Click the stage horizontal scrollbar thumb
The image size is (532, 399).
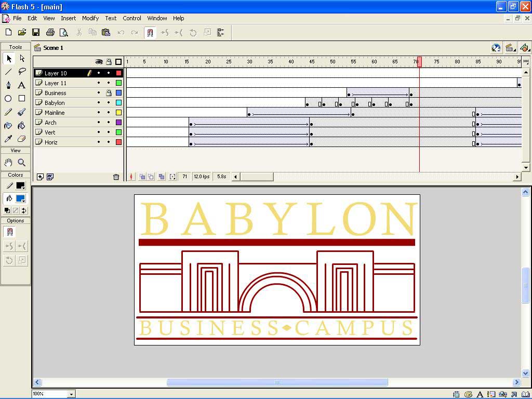click(x=277, y=382)
